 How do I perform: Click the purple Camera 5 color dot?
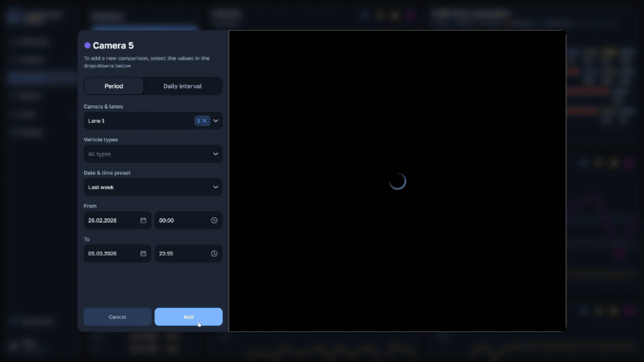coord(87,45)
